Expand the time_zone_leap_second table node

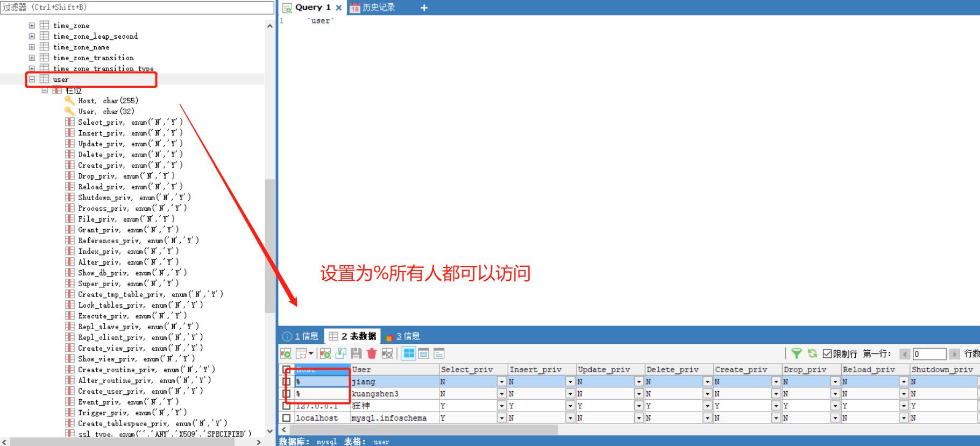[32, 36]
